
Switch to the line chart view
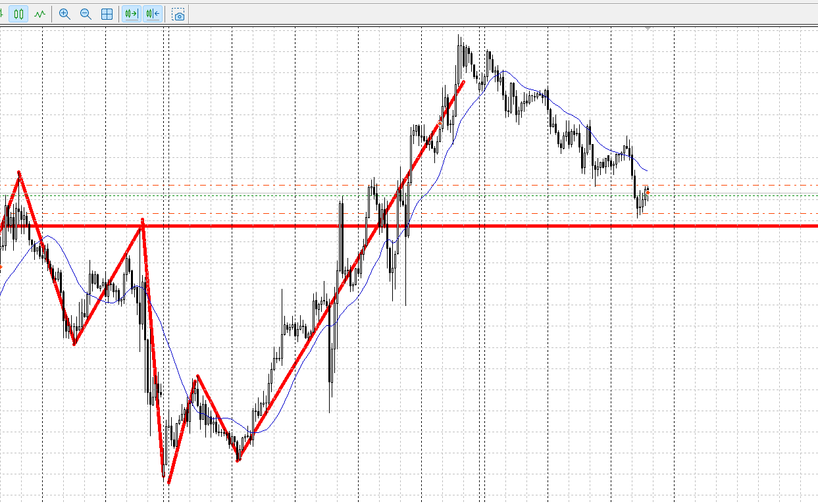point(39,14)
